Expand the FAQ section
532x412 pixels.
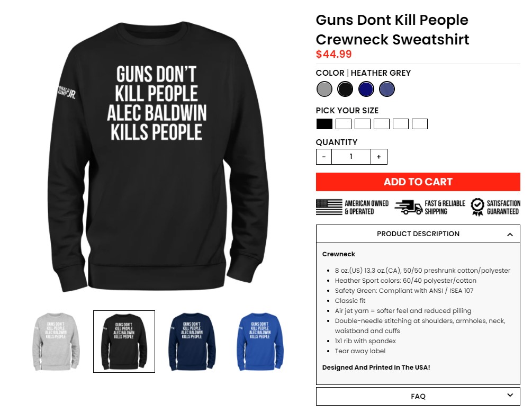[x=418, y=397]
